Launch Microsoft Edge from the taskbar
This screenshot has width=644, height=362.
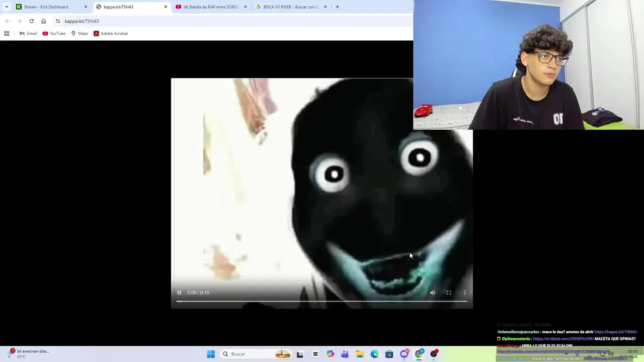374,354
